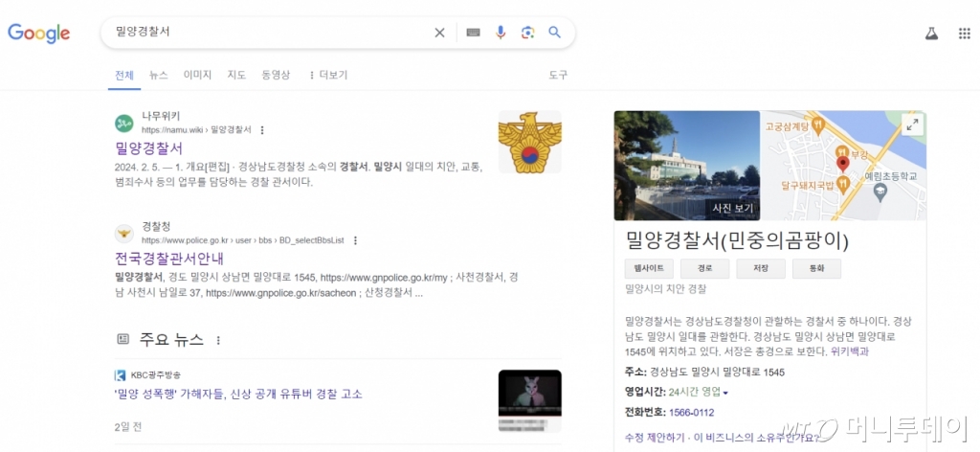Clear the search box with X icon
This screenshot has width=980, height=452.
click(x=440, y=33)
